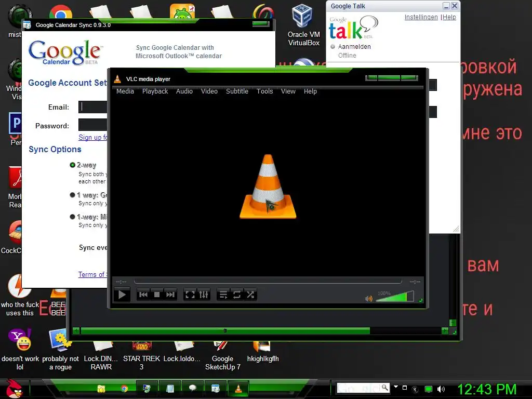Switch to Google Talk taskbar button
The height and width of the screenshot is (399, 532).
[192, 389]
